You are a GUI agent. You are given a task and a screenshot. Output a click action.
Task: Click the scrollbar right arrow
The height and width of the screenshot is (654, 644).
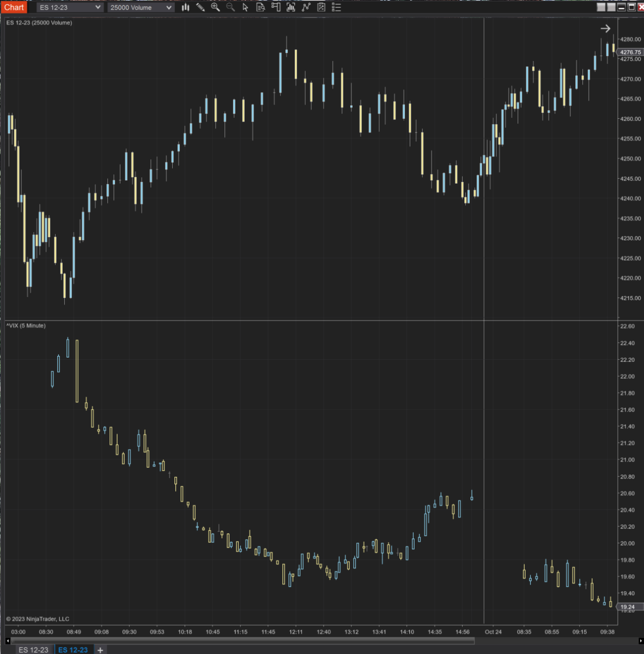tap(640, 641)
